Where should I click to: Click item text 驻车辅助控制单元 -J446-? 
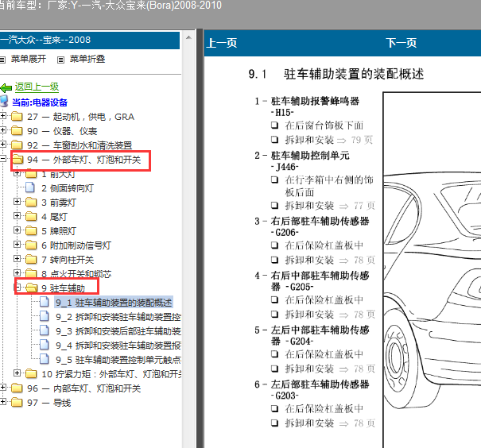point(310,161)
